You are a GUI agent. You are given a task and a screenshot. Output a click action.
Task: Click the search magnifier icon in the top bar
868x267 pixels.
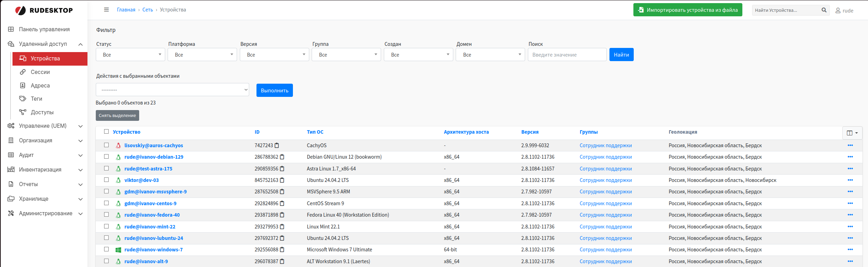(x=824, y=10)
